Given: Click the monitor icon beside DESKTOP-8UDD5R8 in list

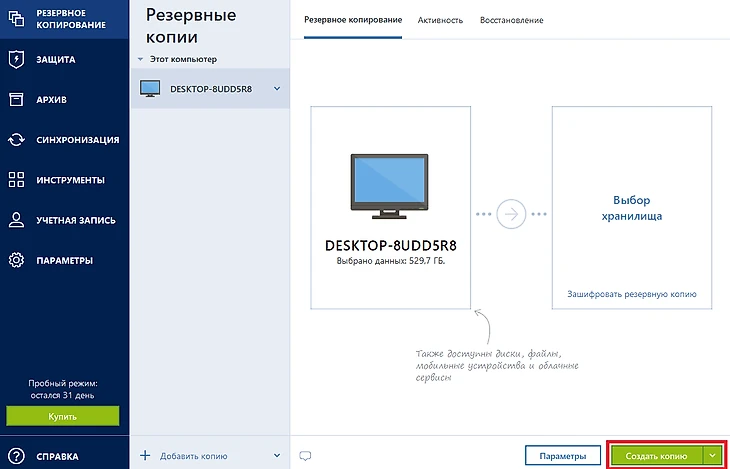Looking at the screenshot, I should click(x=150, y=88).
